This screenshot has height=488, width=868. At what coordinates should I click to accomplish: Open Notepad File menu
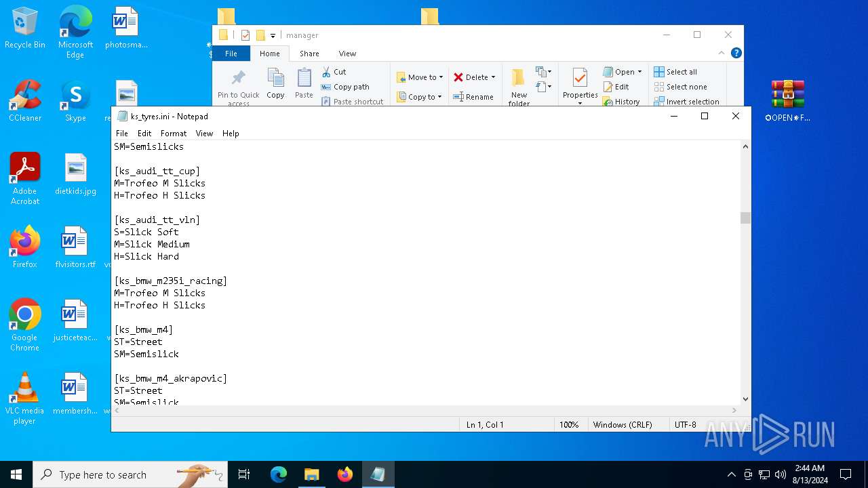pyautogui.click(x=122, y=134)
